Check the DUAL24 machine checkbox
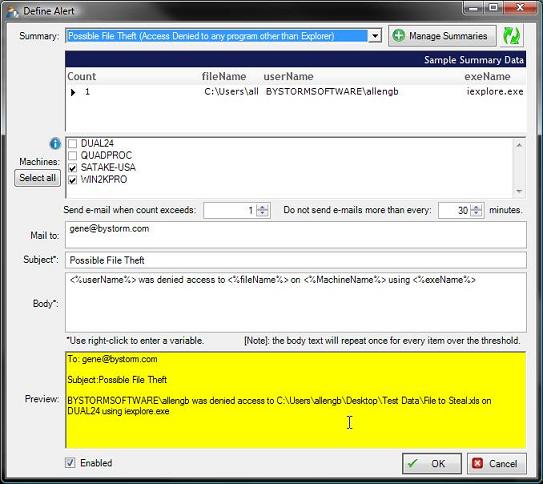 pos(72,144)
